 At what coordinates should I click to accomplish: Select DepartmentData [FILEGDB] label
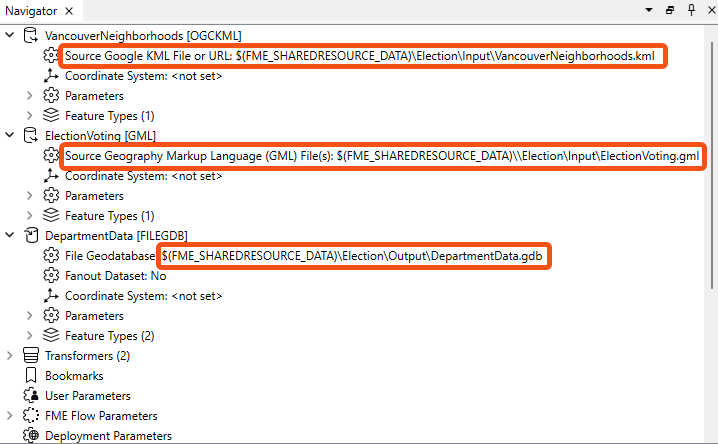pos(116,236)
